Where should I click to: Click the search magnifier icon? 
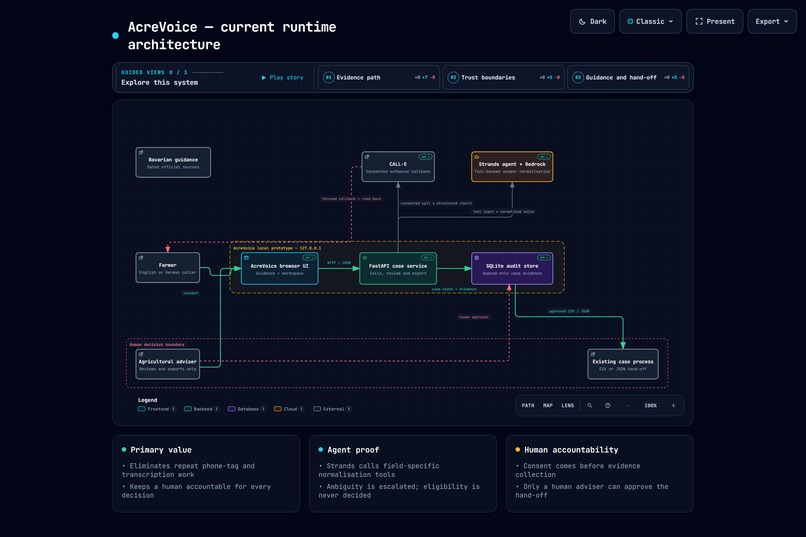(590, 405)
